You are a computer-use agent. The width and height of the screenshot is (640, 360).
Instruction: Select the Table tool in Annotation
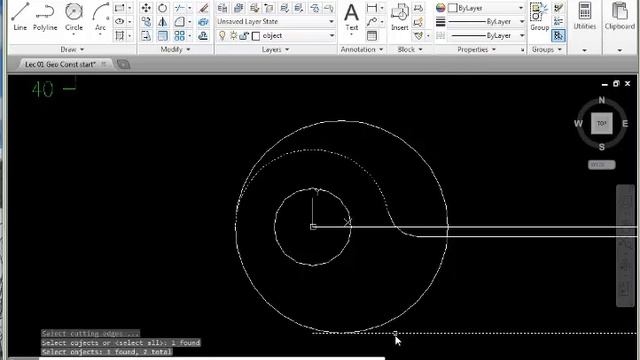pos(372,36)
